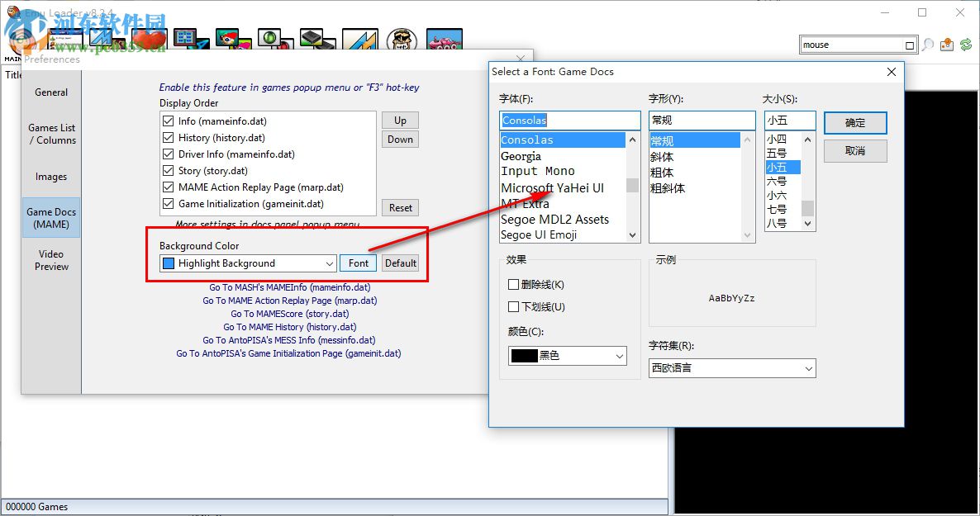Refresh list with green arrows icon
980x516 pixels.
click(x=966, y=45)
